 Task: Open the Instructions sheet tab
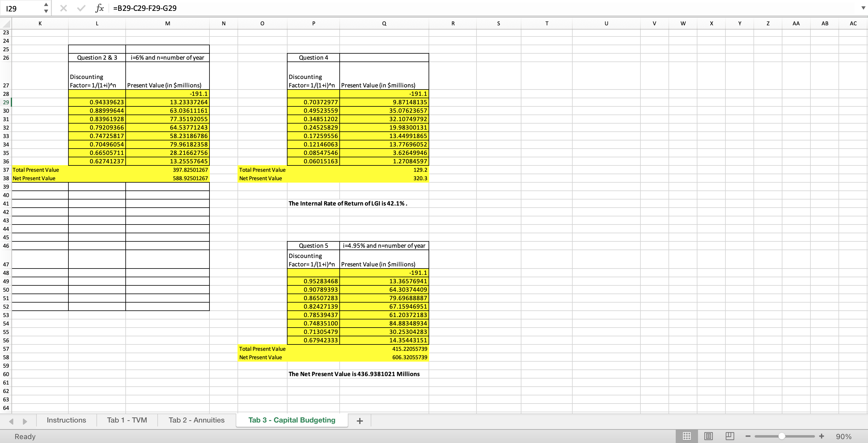[66, 420]
